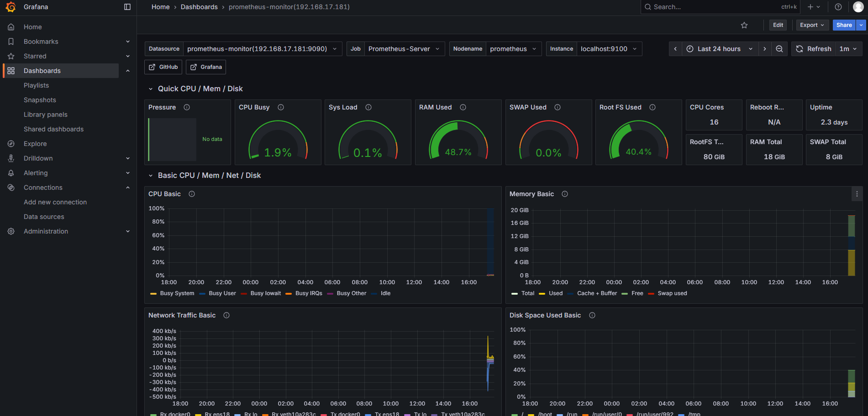Show info for RAM Used panel

(463, 107)
